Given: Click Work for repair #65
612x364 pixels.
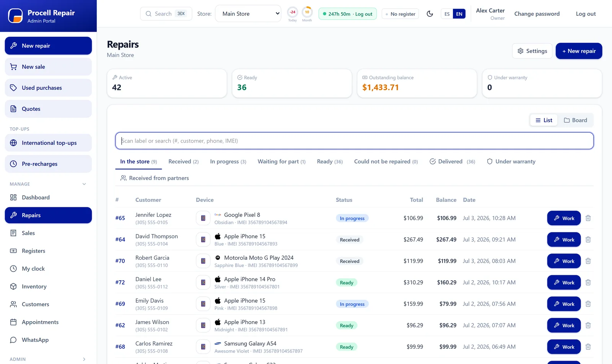Looking at the screenshot, I should click(x=564, y=218).
